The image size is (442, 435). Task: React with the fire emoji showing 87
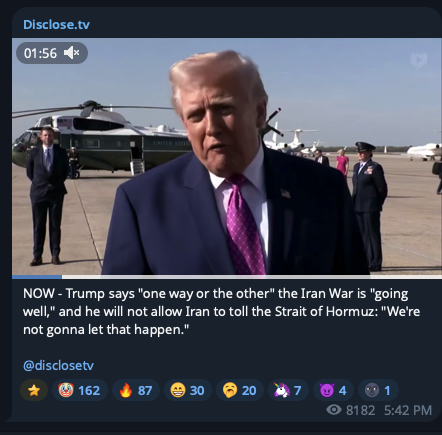tap(136, 390)
